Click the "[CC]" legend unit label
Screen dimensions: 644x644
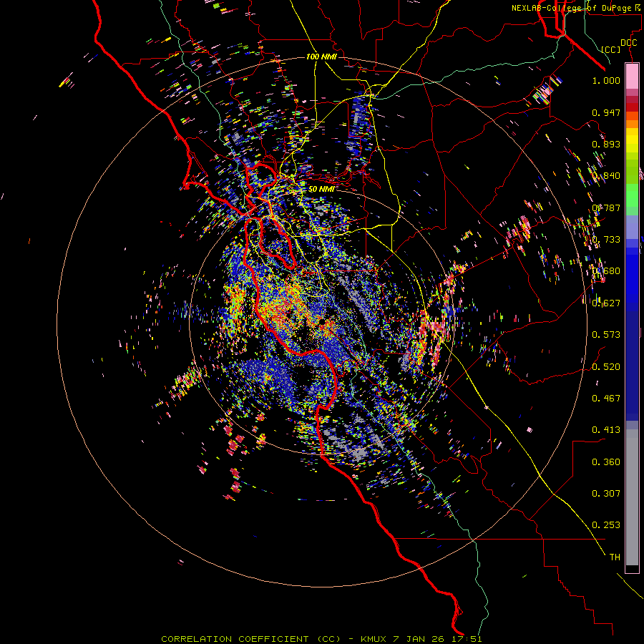(611, 49)
